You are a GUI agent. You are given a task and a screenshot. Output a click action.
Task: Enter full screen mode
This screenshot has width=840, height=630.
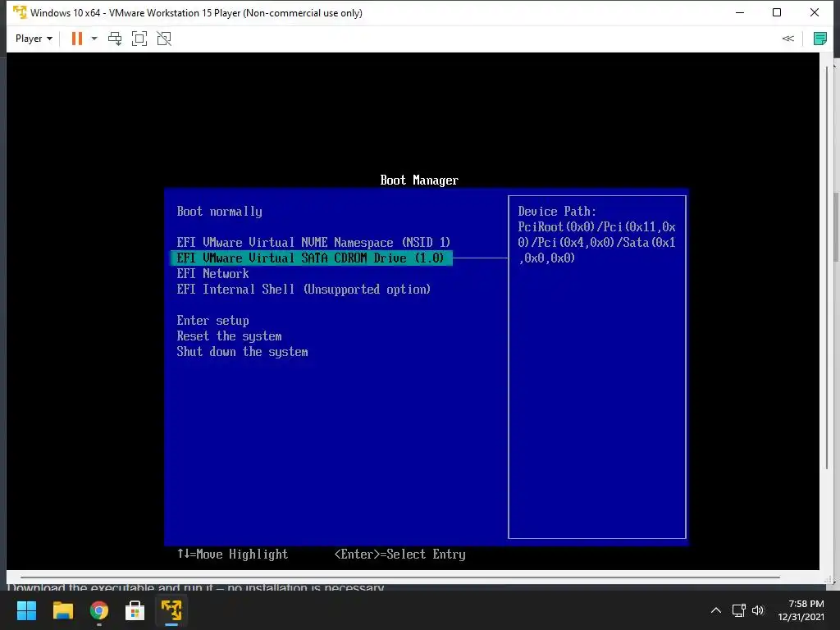(139, 39)
